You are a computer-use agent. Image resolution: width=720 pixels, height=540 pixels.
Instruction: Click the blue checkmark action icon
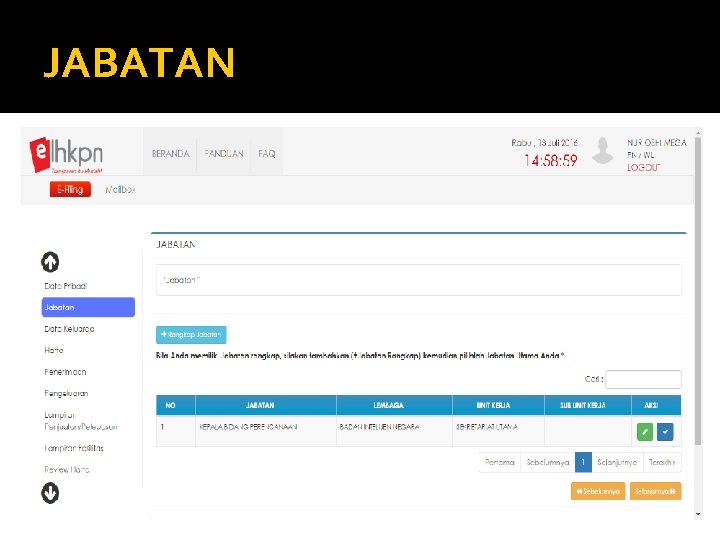click(665, 432)
